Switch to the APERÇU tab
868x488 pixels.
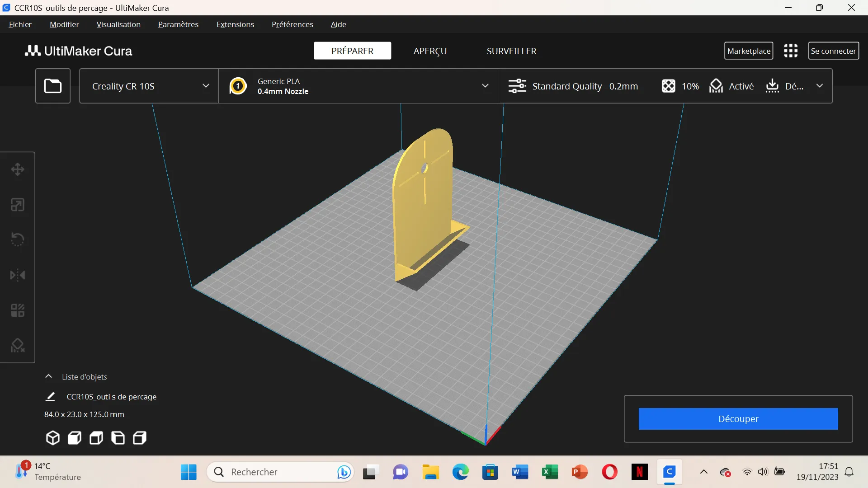429,51
